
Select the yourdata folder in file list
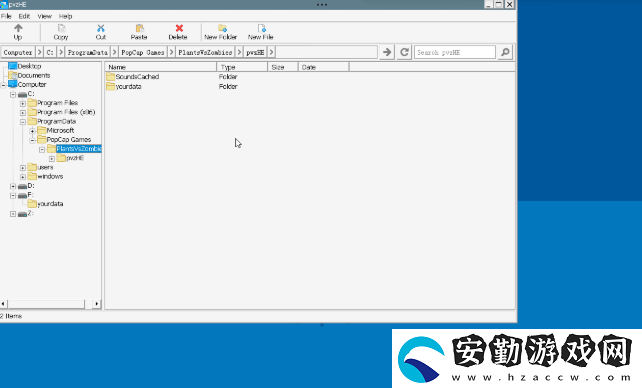[x=129, y=87]
